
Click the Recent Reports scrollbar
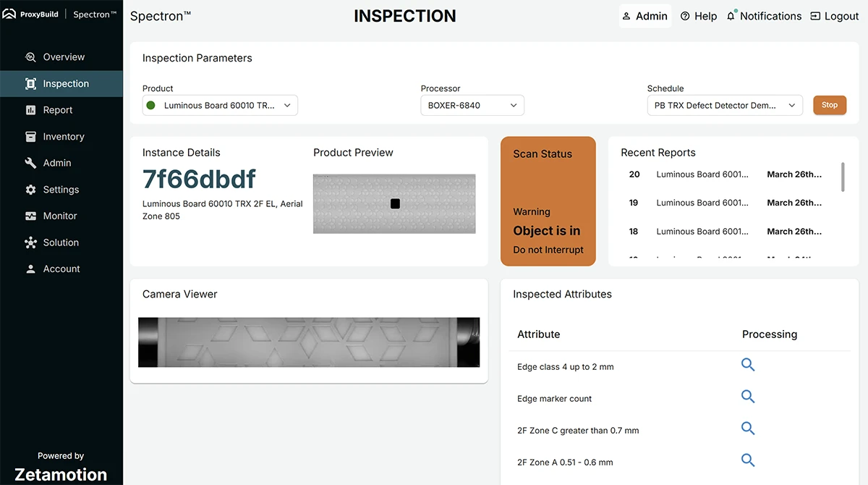coord(843,177)
